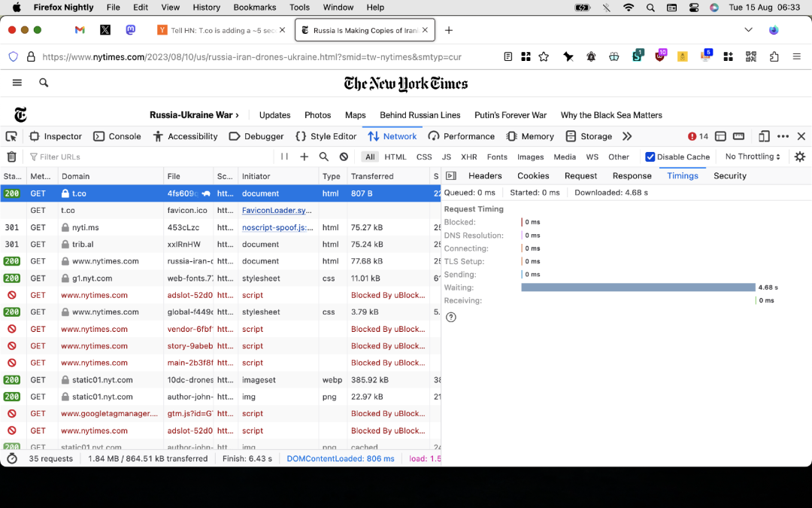Toggle the pause recording network log button

pyautogui.click(x=284, y=157)
